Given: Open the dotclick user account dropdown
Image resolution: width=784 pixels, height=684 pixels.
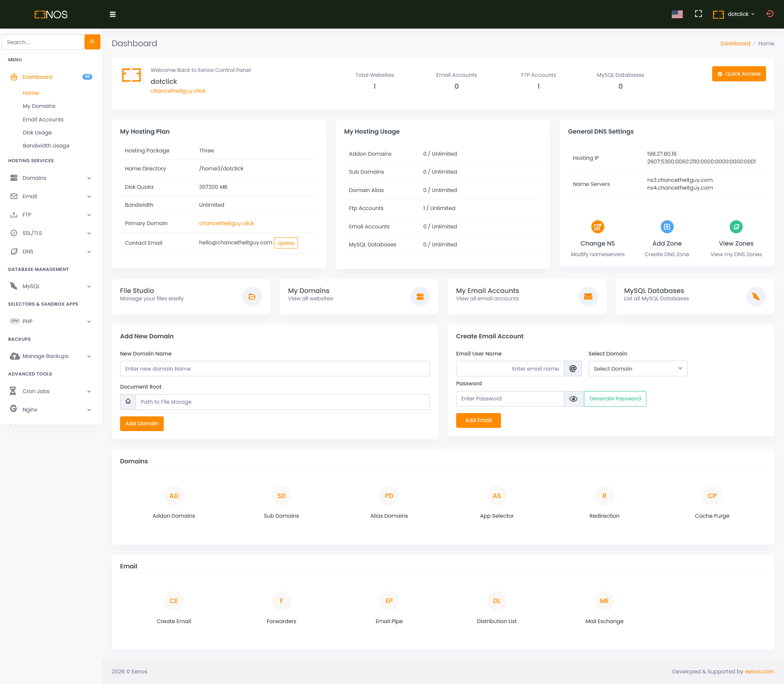Looking at the screenshot, I should (x=734, y=14).
